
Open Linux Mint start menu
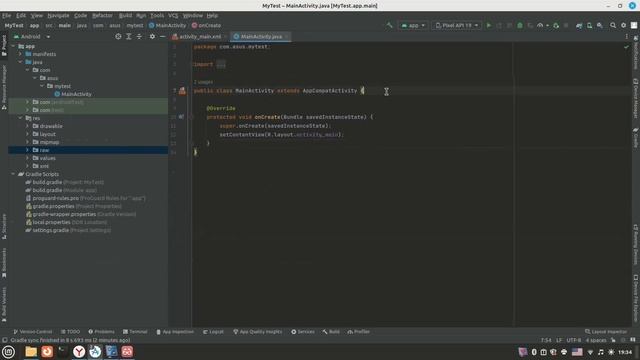[x=8, y=352]
